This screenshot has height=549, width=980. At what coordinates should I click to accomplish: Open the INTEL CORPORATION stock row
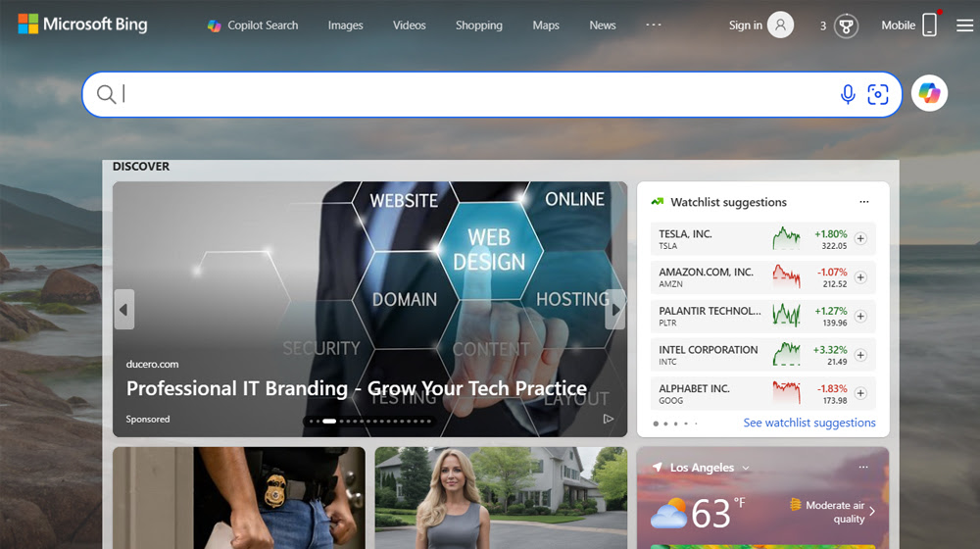[x=762, y=355]
